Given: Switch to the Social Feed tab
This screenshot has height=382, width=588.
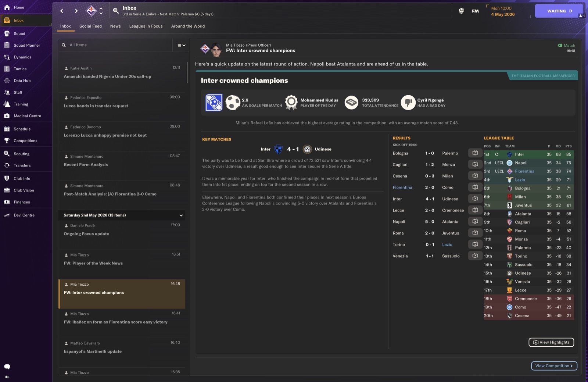Looking at the screenshot, I should [90, 26].
